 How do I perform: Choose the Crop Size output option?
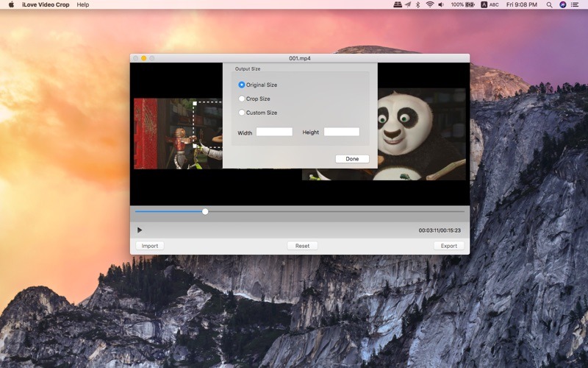coord(242,99)
